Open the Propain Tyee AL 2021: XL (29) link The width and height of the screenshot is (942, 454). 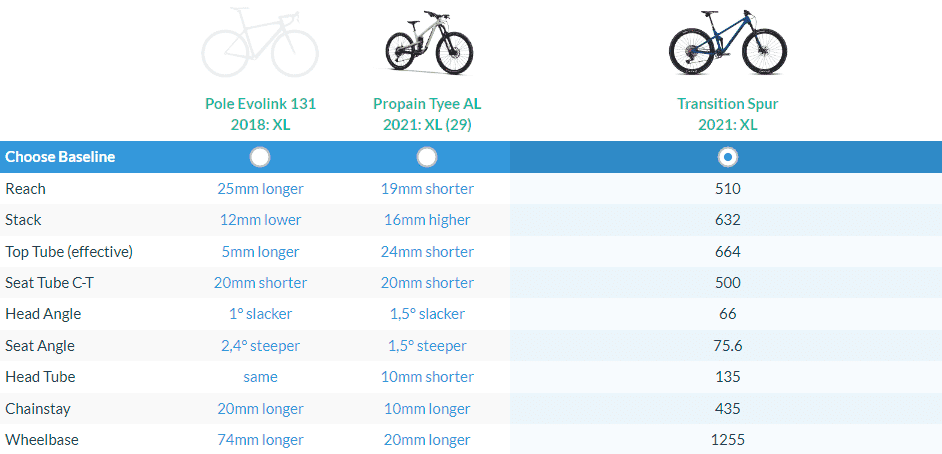427,114
